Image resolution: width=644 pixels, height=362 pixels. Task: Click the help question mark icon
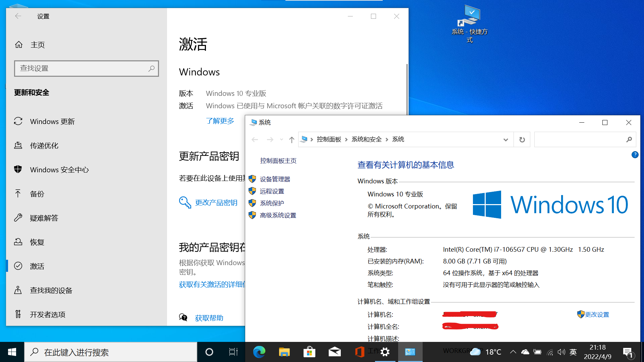click(x=635, y=155)
